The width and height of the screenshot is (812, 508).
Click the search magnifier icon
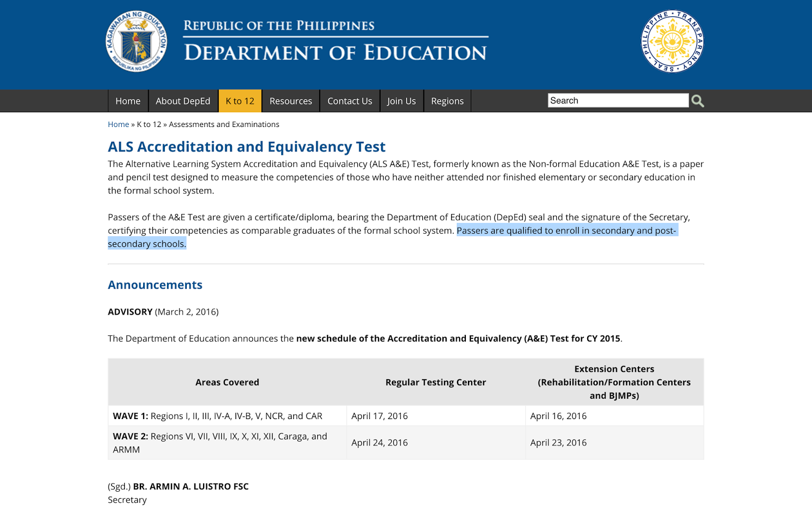698,101
